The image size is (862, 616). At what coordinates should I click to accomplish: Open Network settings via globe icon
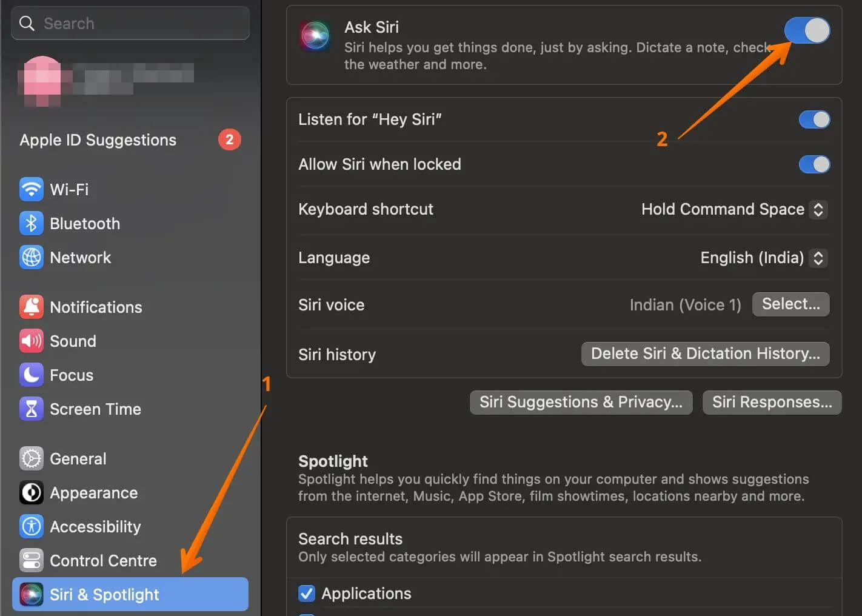pyautogui.click(x=32, y=257)
